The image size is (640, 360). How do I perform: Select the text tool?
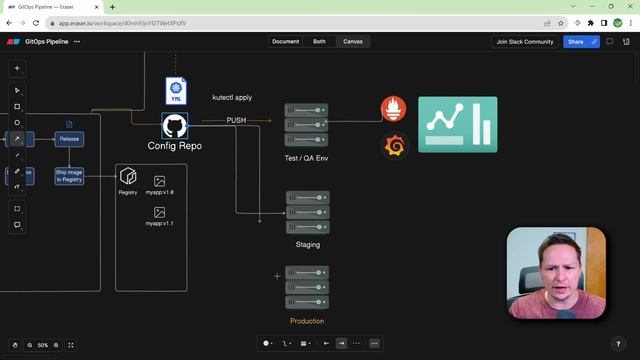[x=17, y=187]
